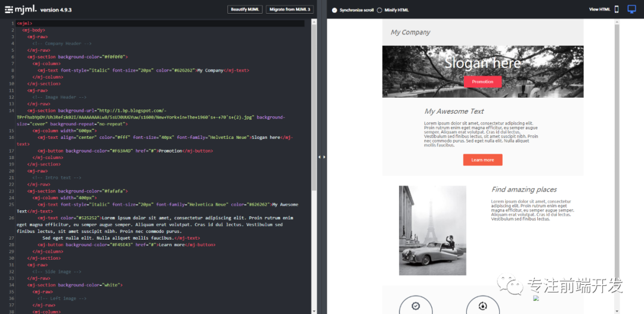Click the red Promotion button in preview
The width and height of the screenshot is (644, 314).
click(x=482, y=82)
